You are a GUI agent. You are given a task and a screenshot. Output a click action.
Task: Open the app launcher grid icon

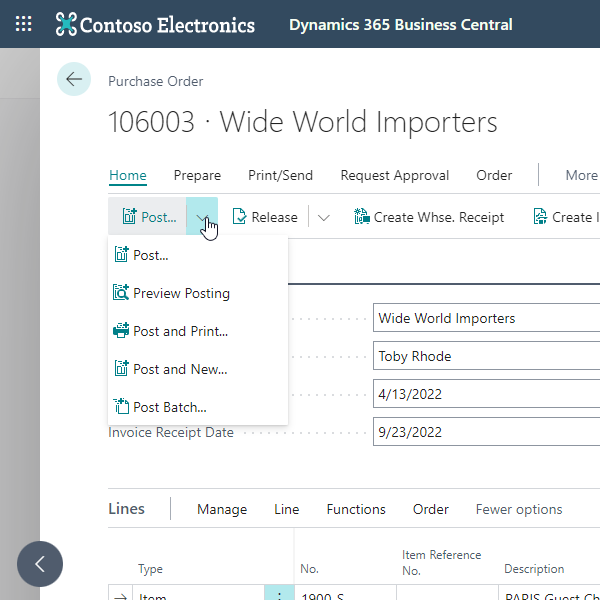pos(23,24)
